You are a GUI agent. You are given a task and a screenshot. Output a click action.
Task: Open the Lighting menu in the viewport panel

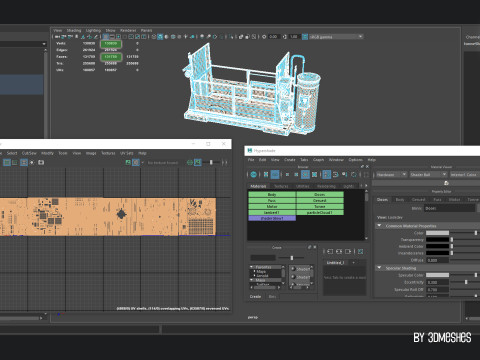coord(93,30)
